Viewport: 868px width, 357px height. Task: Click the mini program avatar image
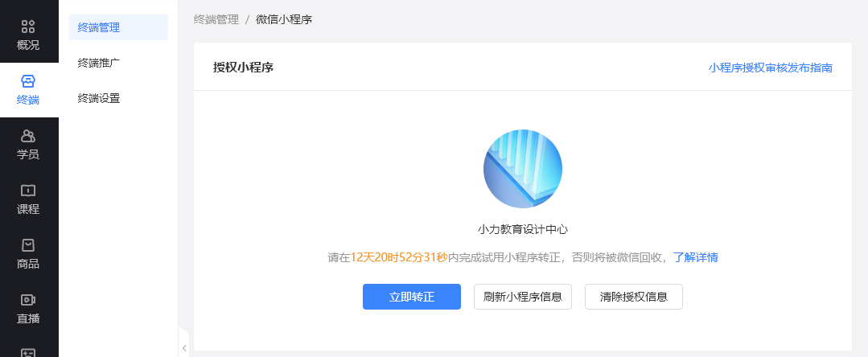[x=523, y=169]
